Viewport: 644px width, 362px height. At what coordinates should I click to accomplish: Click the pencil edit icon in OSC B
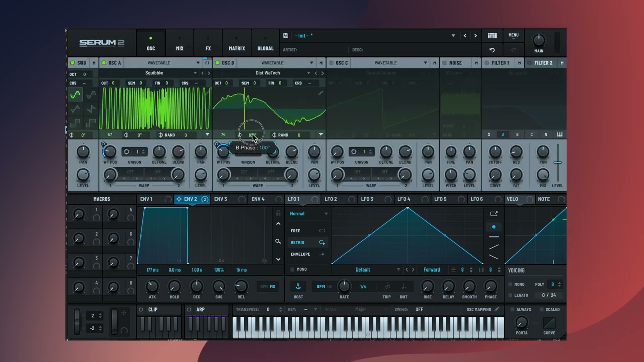tap(320, 93)
